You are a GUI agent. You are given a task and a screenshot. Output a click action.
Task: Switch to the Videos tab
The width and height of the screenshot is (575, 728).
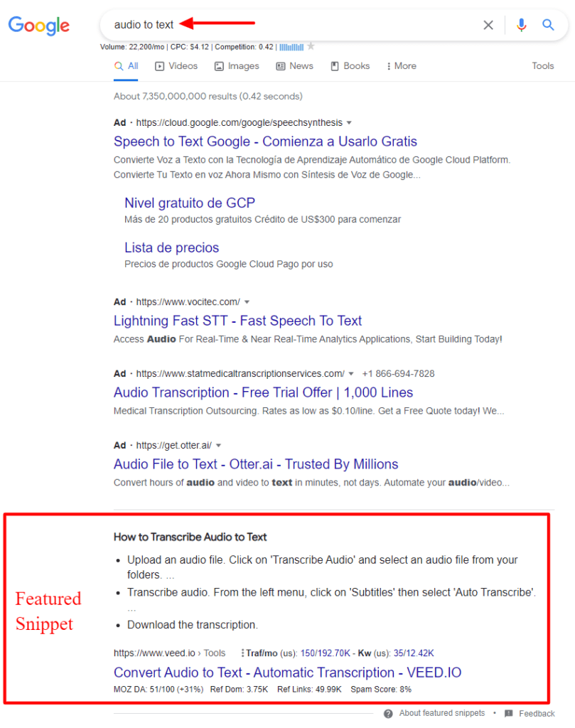(176, 66)
